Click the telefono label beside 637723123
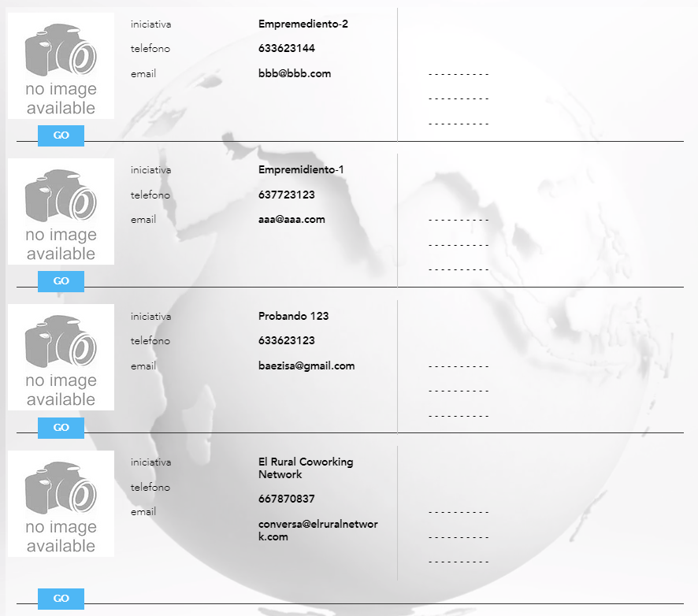 (x=150, y=195)
